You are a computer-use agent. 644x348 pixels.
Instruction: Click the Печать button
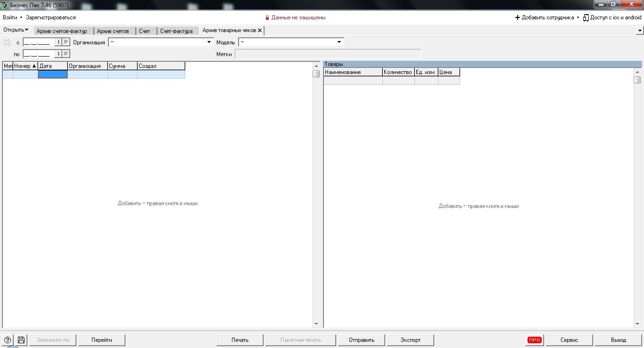tap(240, 340)
